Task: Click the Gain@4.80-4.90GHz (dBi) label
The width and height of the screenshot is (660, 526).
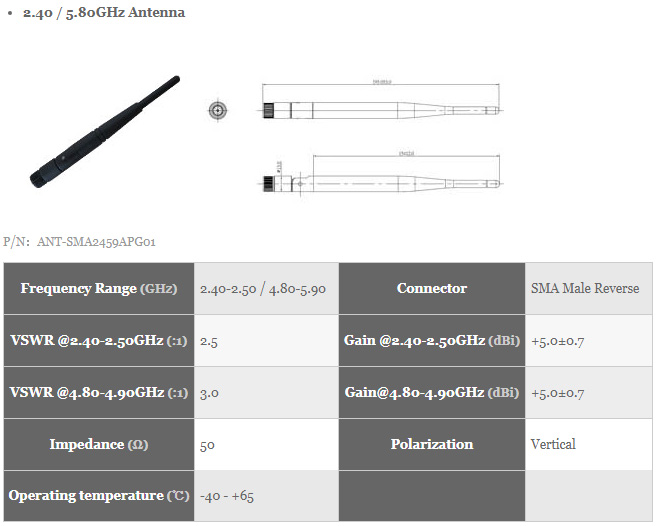Action: coord(432,393)
